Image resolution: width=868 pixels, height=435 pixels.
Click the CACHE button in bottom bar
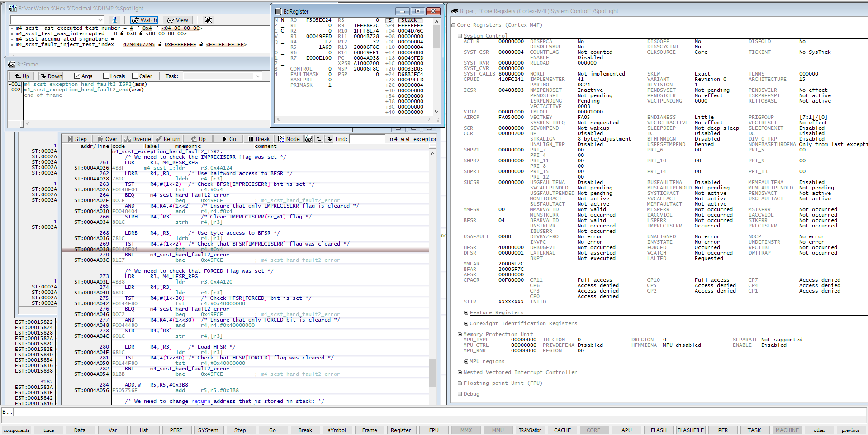(562, 430)
